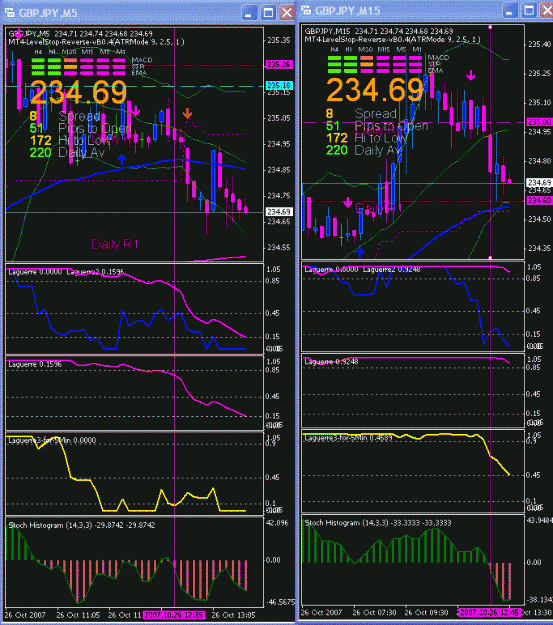Click the white 234.69 price label in M15 scale
Screen dimensions: 553x625
click(x=539, y=183)
